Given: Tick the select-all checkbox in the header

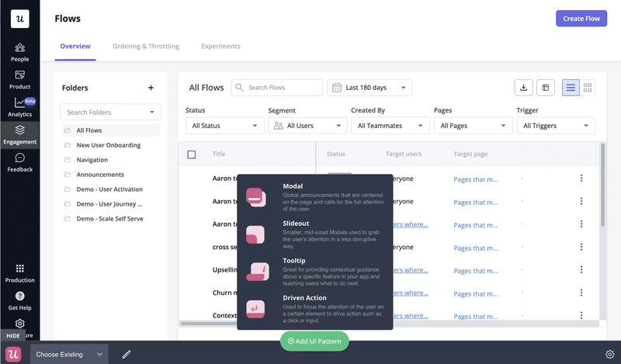Looking at the screenshot, I should click(191, 154).
